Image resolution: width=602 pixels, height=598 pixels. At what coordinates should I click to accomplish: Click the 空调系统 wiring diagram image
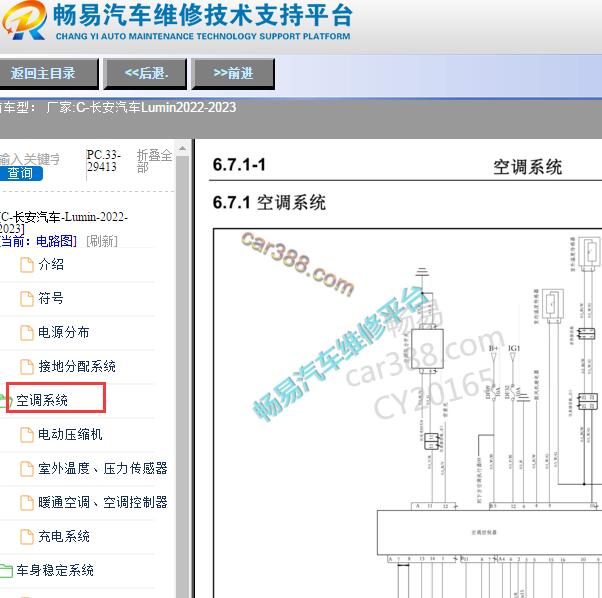click(x=407, y=413)
